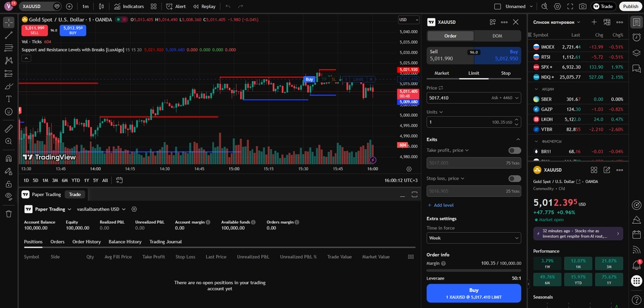
Task: Collapse the Exits section
Action: click(518, 140)
